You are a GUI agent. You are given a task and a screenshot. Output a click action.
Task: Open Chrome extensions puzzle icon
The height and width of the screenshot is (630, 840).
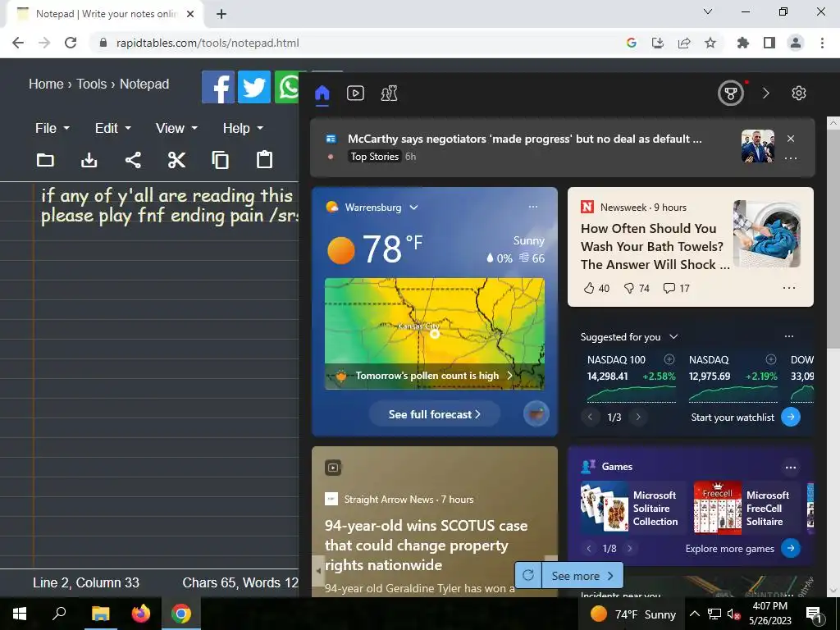(x=743, y=43)
